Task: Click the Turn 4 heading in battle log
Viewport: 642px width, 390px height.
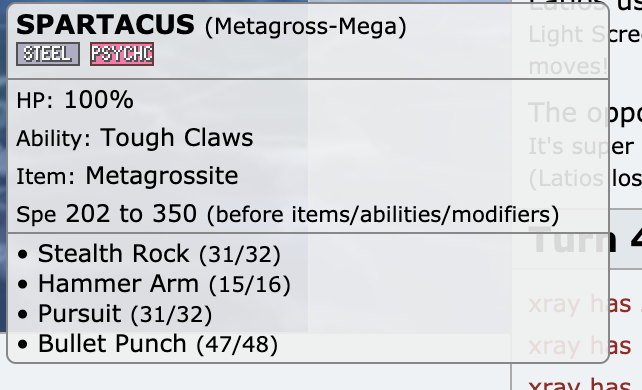Action: pyautogui.click(x=585, y=241)
